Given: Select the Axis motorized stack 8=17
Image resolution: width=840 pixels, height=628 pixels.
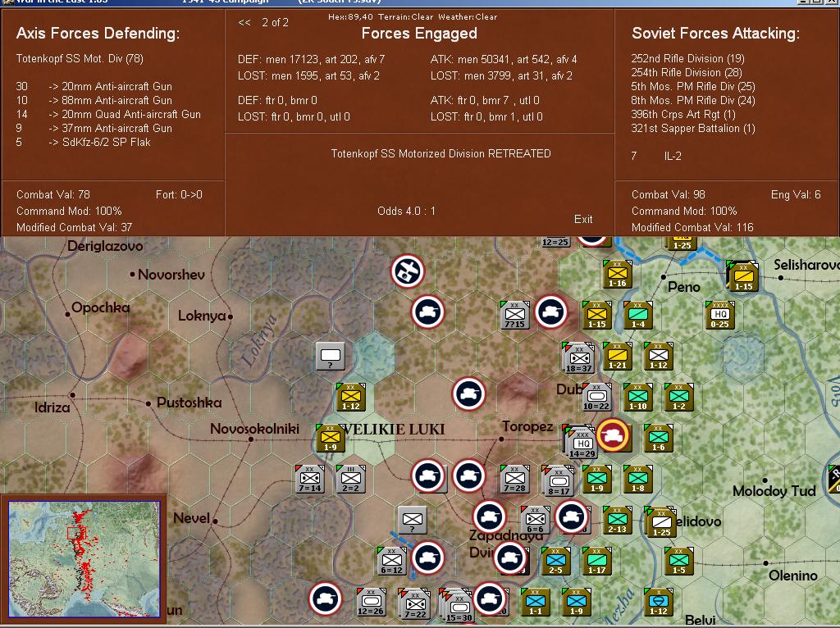Looking at the screenshot, I should click(x=558, y=480).
